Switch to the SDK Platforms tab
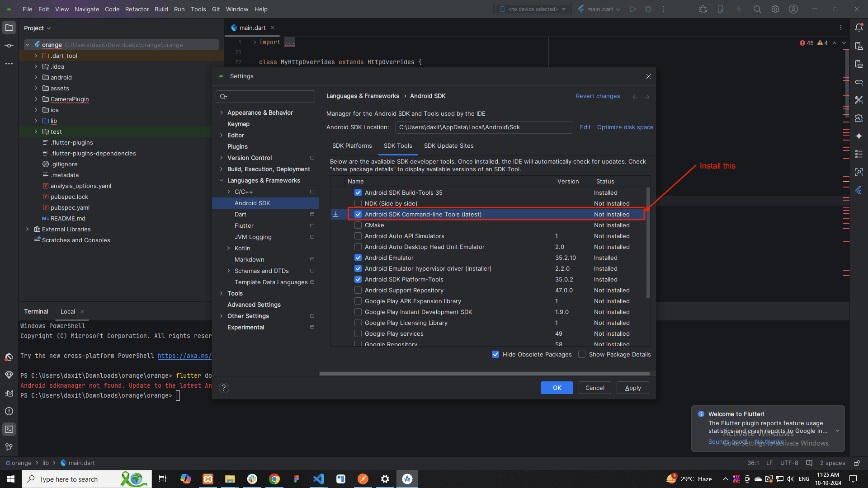 tap(352, 145)
